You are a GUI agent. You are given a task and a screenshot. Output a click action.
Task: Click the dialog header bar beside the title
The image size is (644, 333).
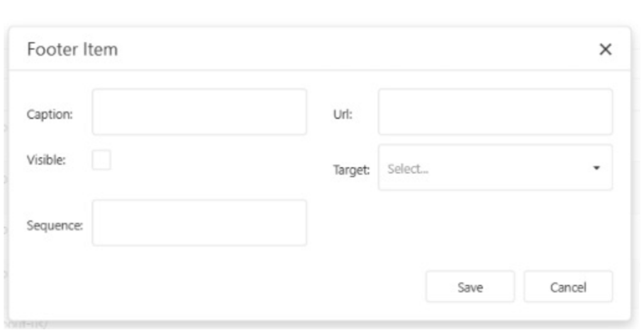point(346,50)
